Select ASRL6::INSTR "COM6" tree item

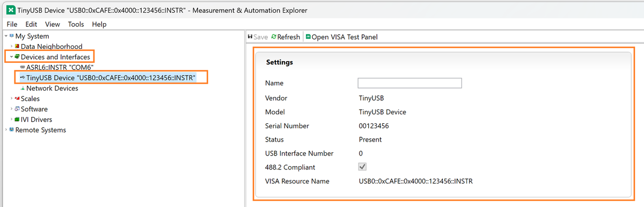pyautogui.click(x=60, y=68)
